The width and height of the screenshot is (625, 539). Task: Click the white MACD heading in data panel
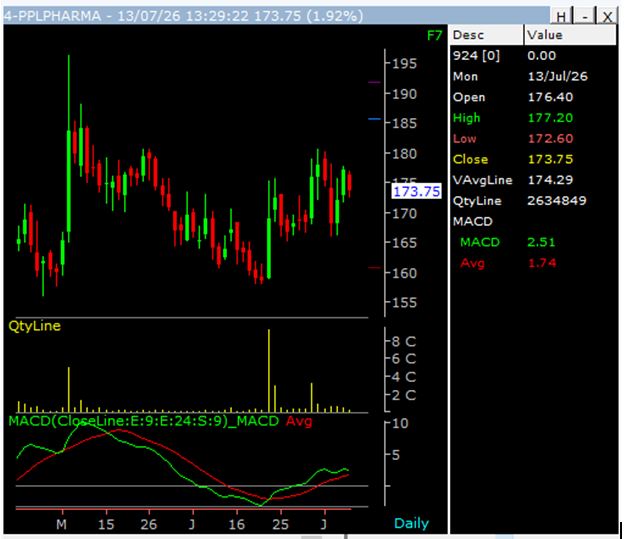point(473,222)
